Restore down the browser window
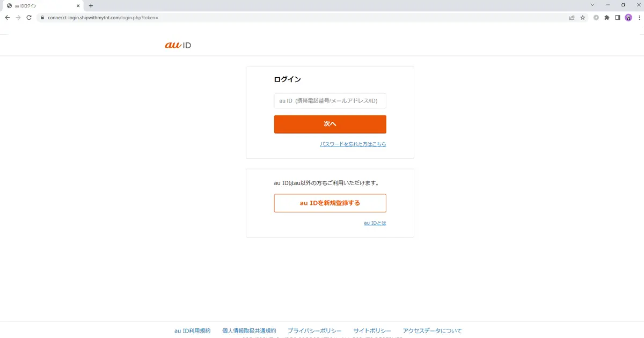Screen dimensions: 644x338 point(623,5)
